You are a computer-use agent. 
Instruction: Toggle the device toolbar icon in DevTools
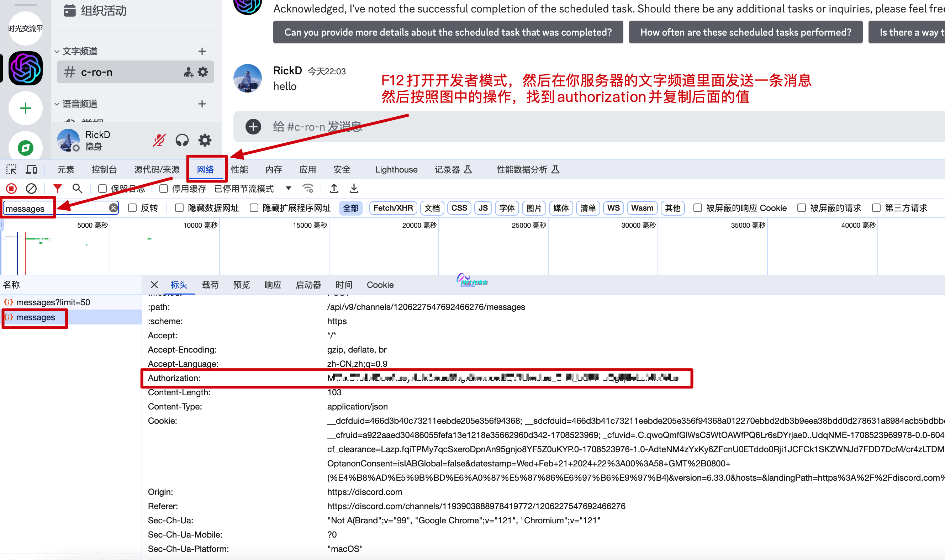(x=31, y=169)
